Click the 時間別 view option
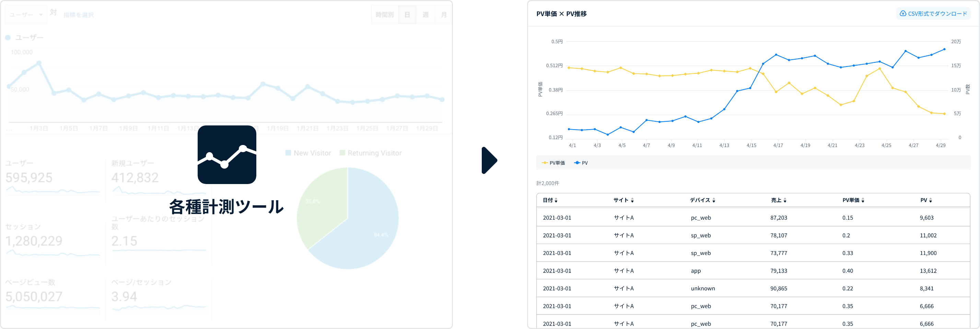The height and width of the screenshot is (329, 980). 385,14
